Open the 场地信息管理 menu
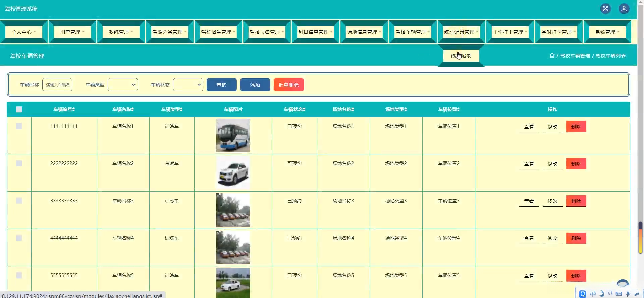 tap(364, 32)
